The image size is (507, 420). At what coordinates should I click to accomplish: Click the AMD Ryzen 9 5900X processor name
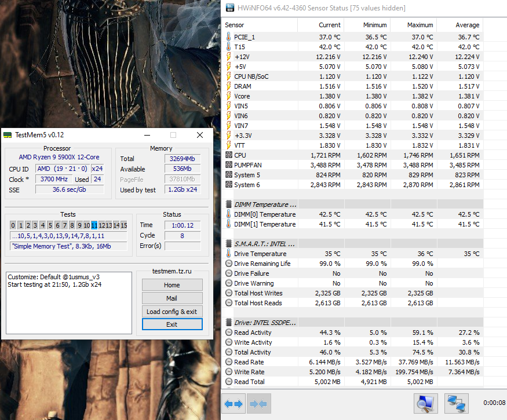coord(59,157)
